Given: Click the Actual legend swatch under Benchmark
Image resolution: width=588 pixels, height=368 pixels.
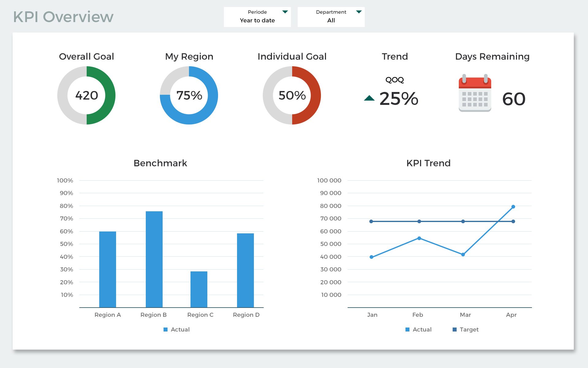Looking at the screenshot, I should pos(165,329).
